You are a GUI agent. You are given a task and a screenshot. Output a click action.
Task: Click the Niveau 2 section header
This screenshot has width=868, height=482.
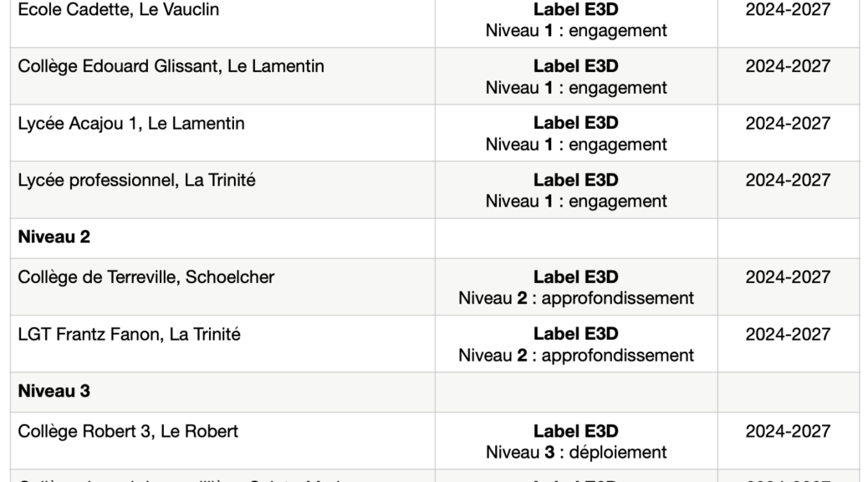click(x=54, y=237)
